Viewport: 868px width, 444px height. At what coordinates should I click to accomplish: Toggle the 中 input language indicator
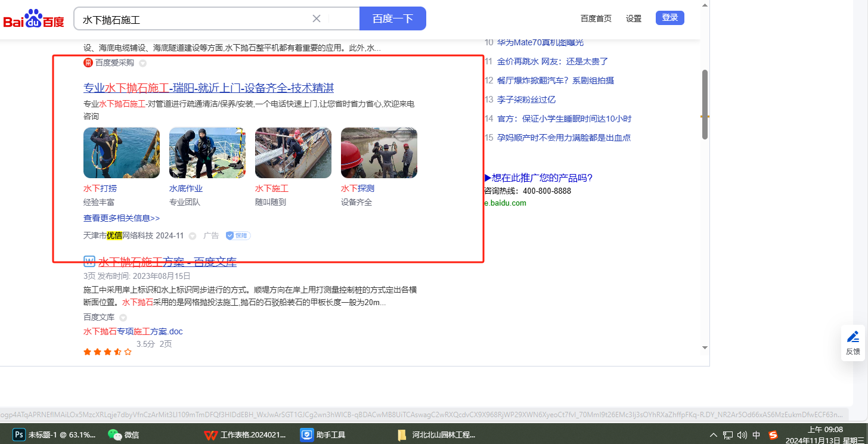pos(757,435)
